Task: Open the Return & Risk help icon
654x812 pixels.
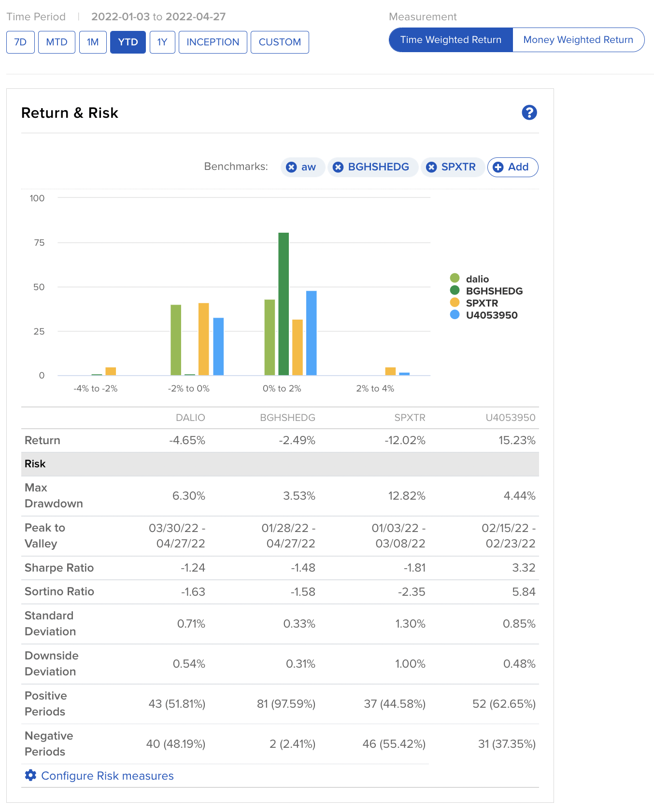Action: (x=529, y=112)
